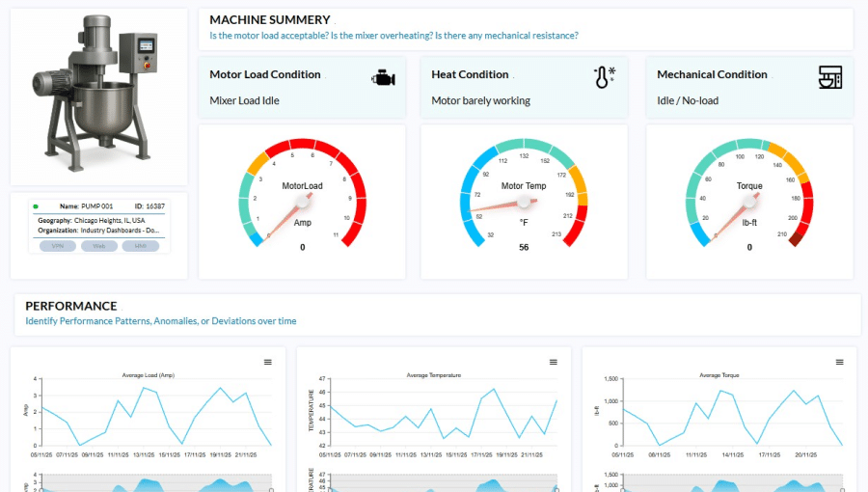Image resolution: width=868 pixels, height=492 pixels.
Task: Open the Average Load chart hamburger menu
Action: click(268, 362)
